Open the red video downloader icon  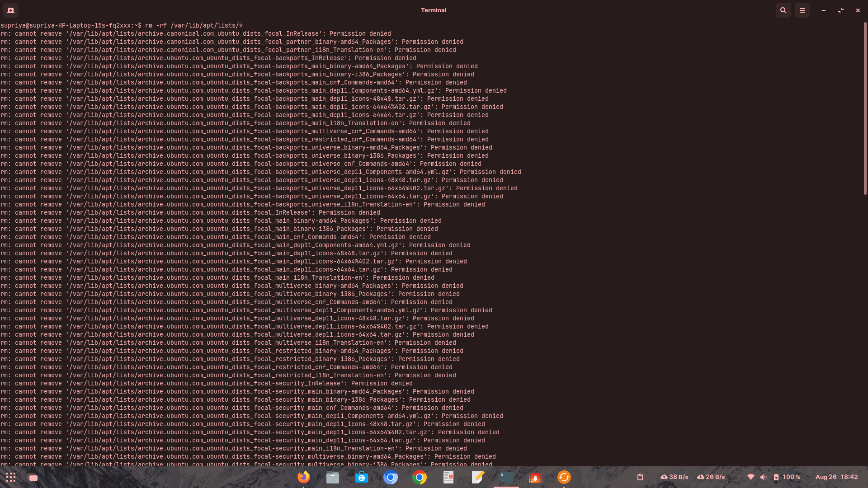coord(535,477)
